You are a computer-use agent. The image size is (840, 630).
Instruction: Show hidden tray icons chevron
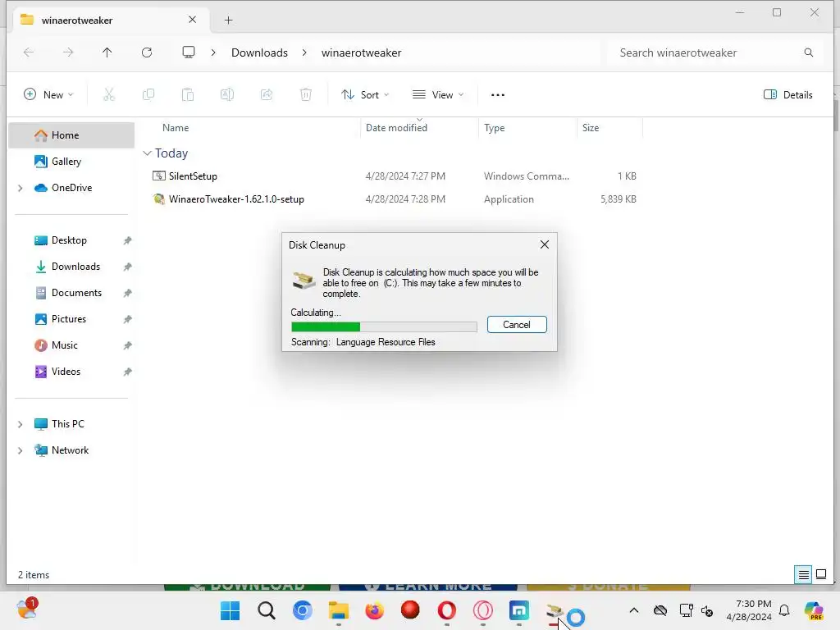(634, 610)
